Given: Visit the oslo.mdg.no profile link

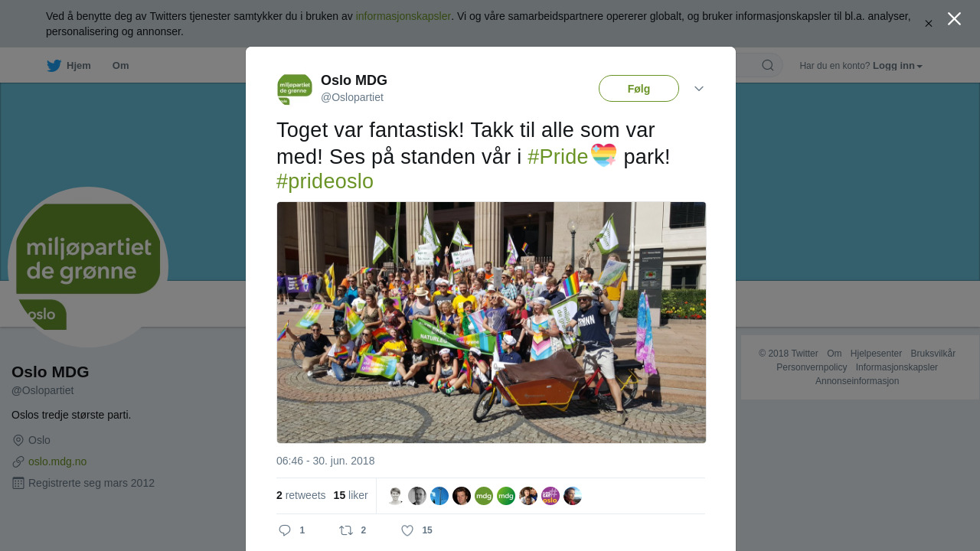Looking at the screenshot, I should pos(57,461).
